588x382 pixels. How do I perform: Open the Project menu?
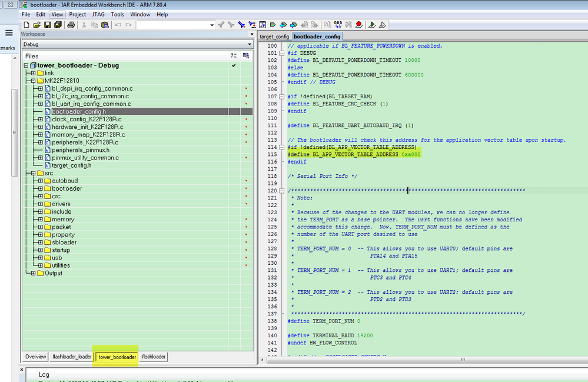tap(77, 14)
